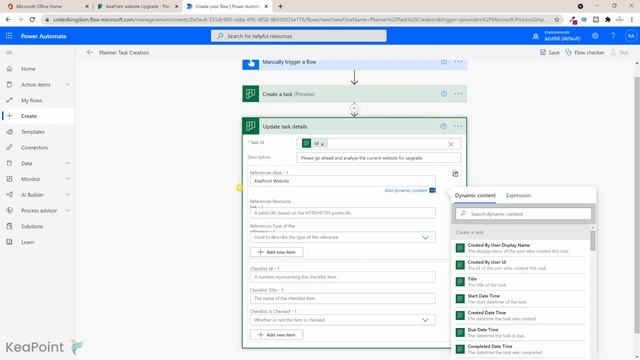This screenshot has width=640, height=360.
Task: Remove the Id token from Task Id
Action: 322,144
